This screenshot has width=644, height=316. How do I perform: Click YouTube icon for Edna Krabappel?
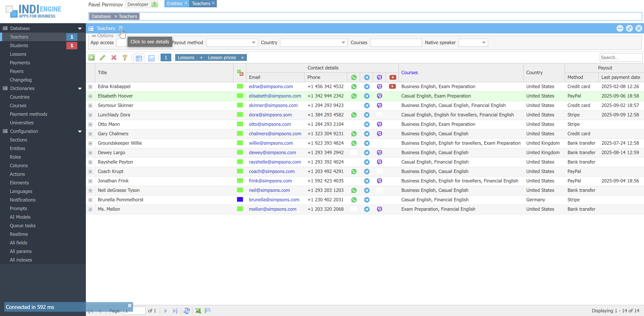pyautogui.click(x=392, y=87)
